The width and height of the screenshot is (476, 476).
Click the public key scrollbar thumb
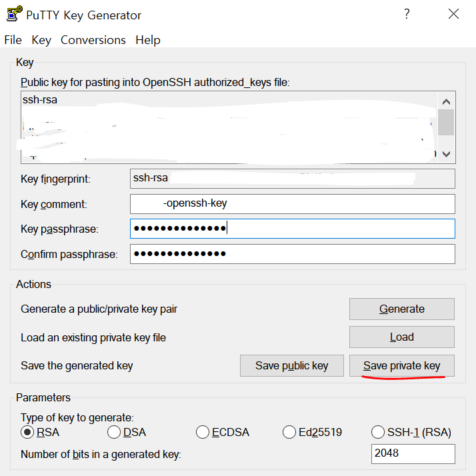tap(446, 123)
